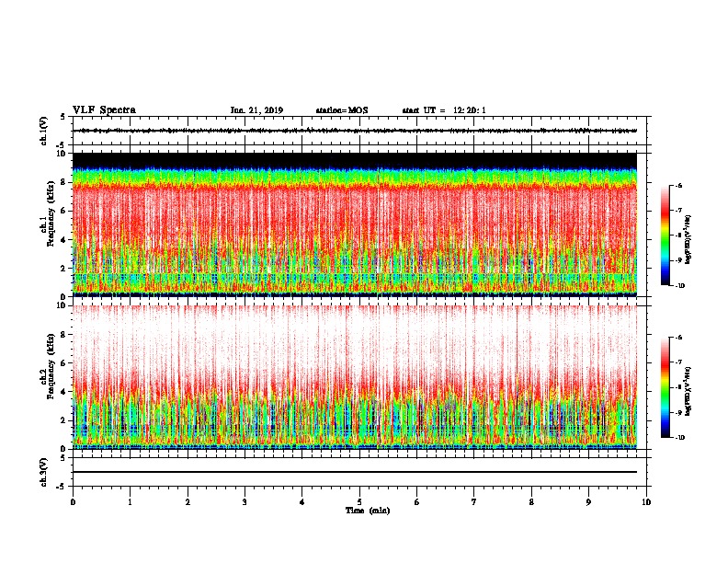The image size is (728, 563).
Task: Click the "5" tick on ch.1(V) axis
Action: tap(63, 117)
